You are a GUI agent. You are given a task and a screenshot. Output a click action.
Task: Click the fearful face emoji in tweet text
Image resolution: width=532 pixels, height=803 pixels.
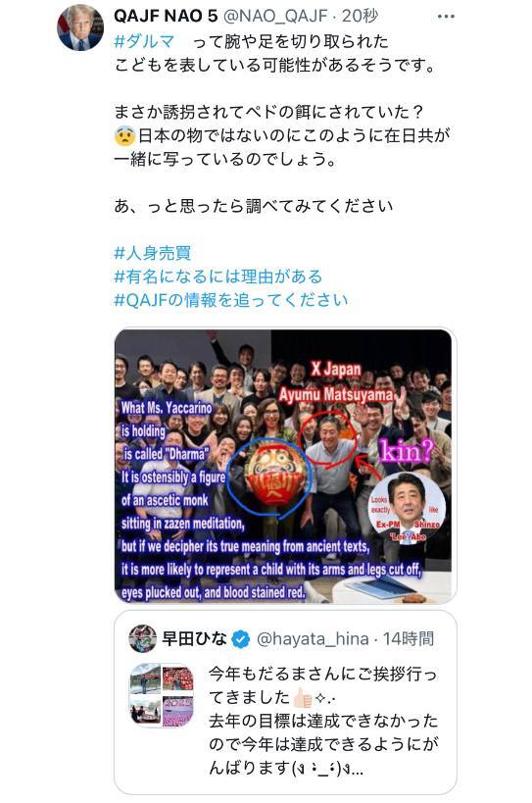pos(124,135)
